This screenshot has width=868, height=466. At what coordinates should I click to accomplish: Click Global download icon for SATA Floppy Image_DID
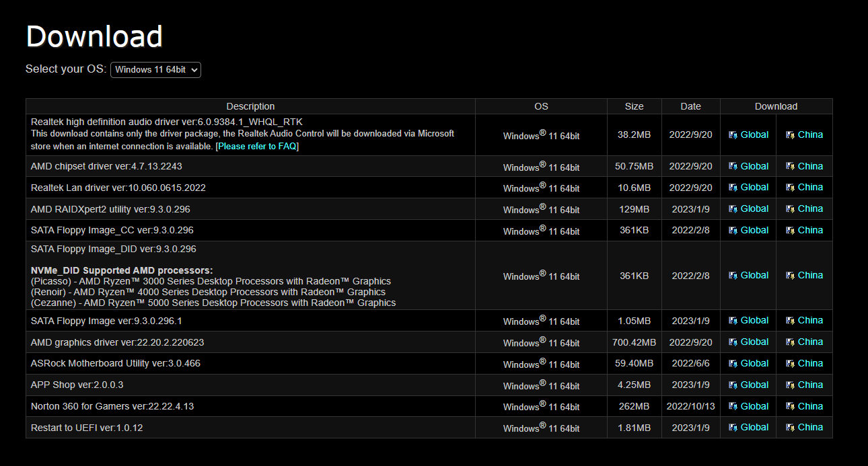(x=733, y=275)
